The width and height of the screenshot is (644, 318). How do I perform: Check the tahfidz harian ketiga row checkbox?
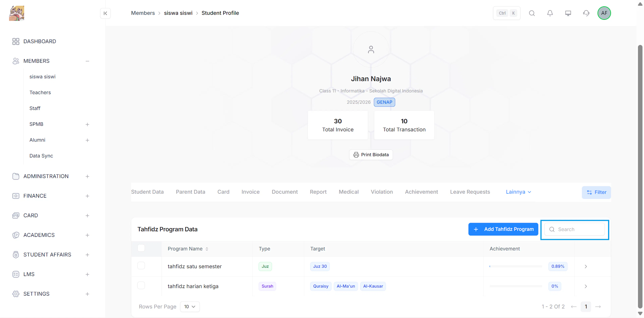click(x=141, y=285)
